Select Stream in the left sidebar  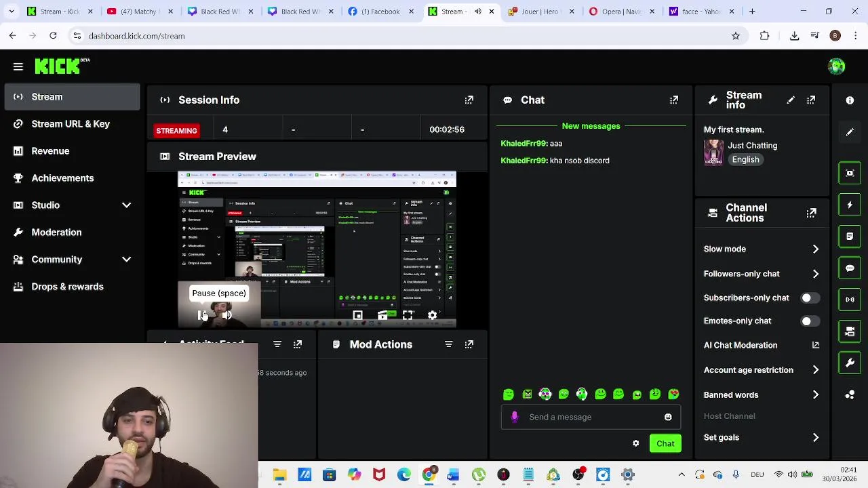click(x=72, y=97)
